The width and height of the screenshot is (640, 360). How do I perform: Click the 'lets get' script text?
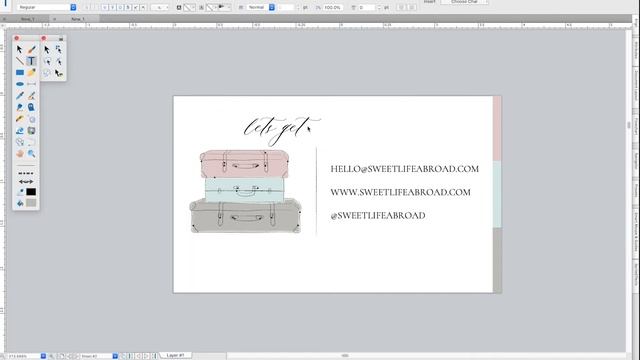(282, 131)
